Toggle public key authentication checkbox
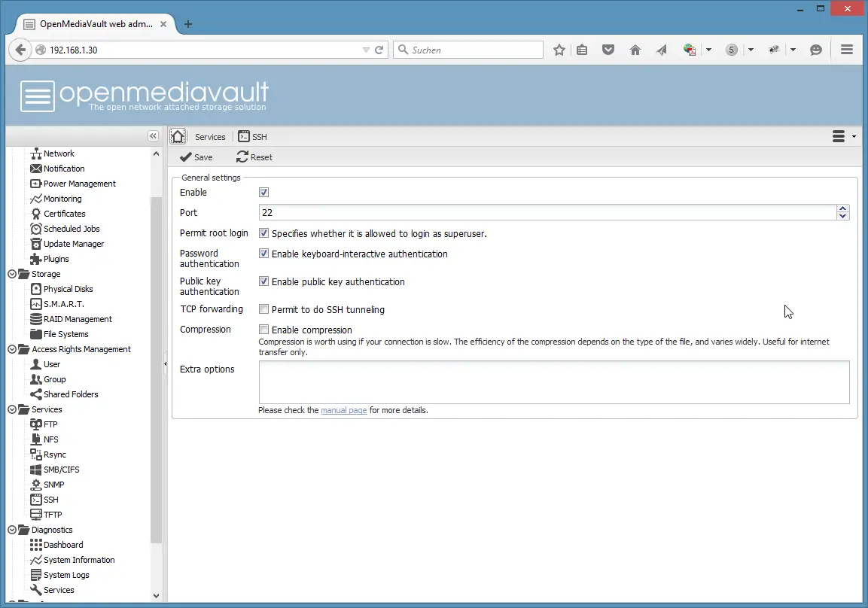This screenshot has width=868, height=608. [264, 281]
